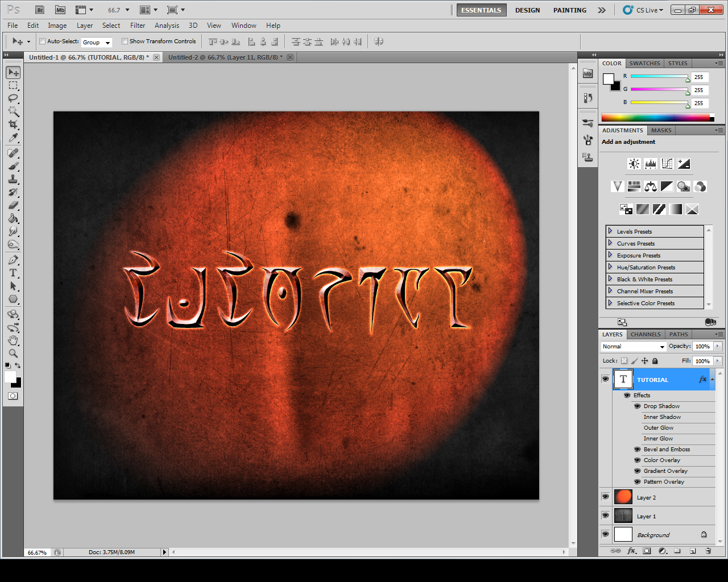Click the Create a new layer icon
The width and height of the screenshot is (728, 582).
[x=693, y=551]
